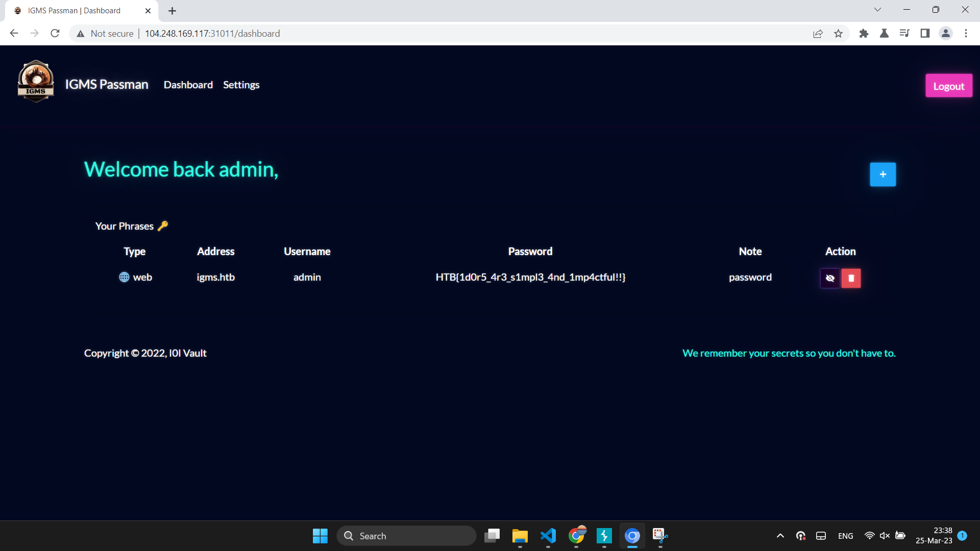Open the Windows Search box
The image size is (980, 551).
point(406,536)
